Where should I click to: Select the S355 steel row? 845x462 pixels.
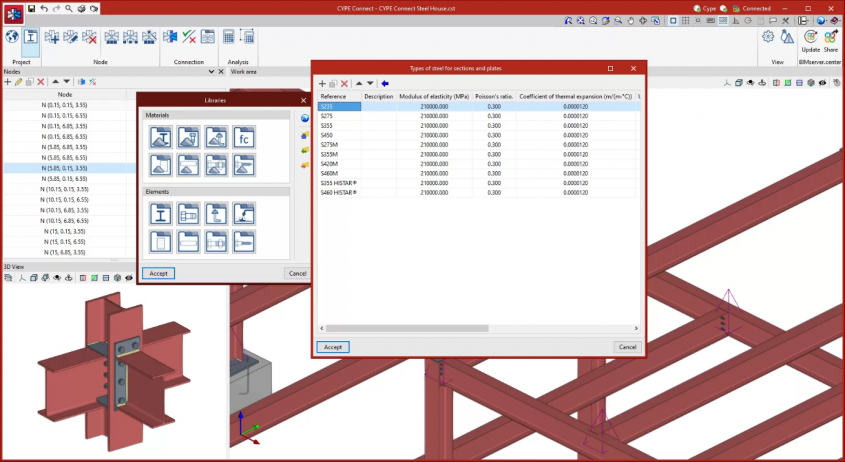click(x=479, y=126)
